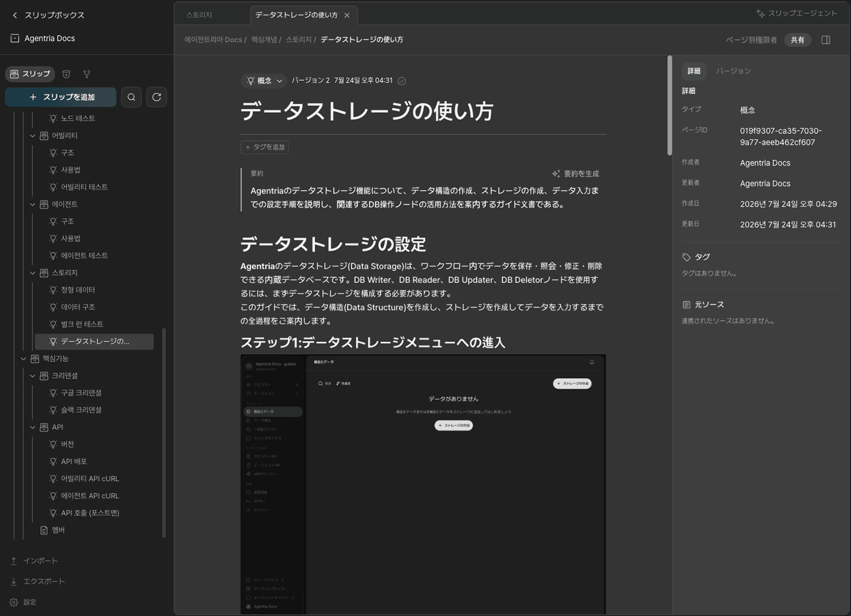Open 구조 under the 어빌리티 folder
The width and height of the screenshot is (851, 616).
click(68, 153)
